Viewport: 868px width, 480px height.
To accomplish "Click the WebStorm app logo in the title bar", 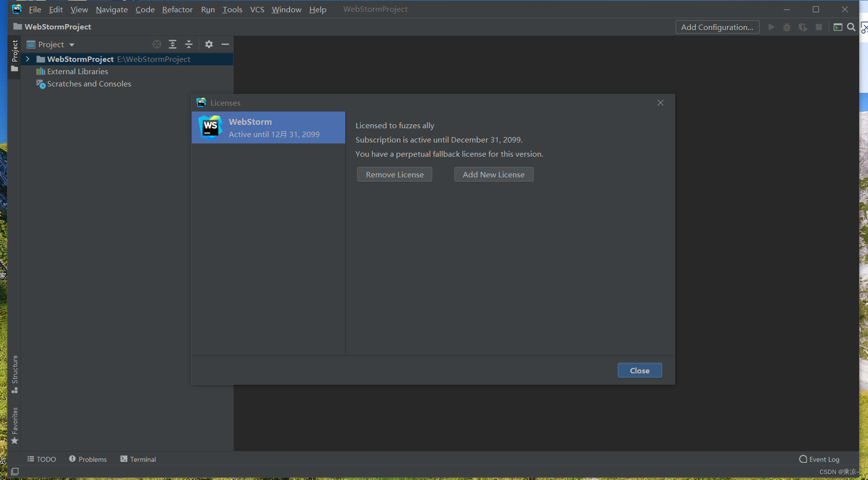I will coord(17,9).
